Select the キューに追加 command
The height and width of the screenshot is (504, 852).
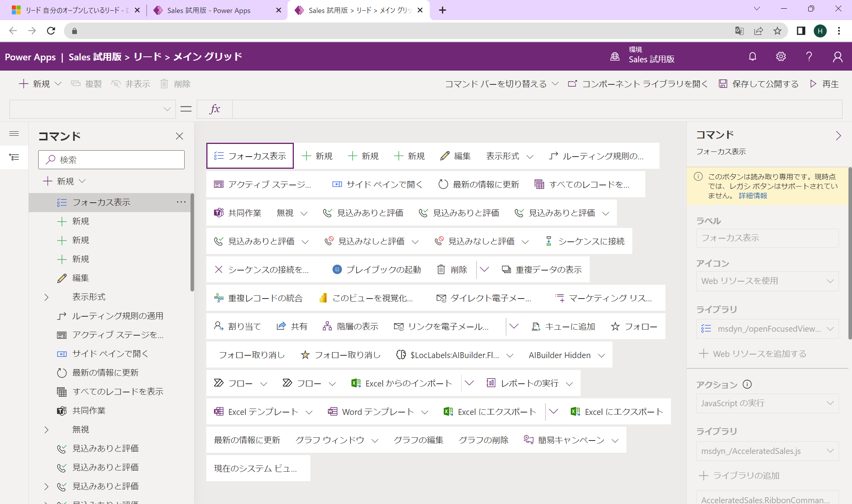tap(563, 327)
